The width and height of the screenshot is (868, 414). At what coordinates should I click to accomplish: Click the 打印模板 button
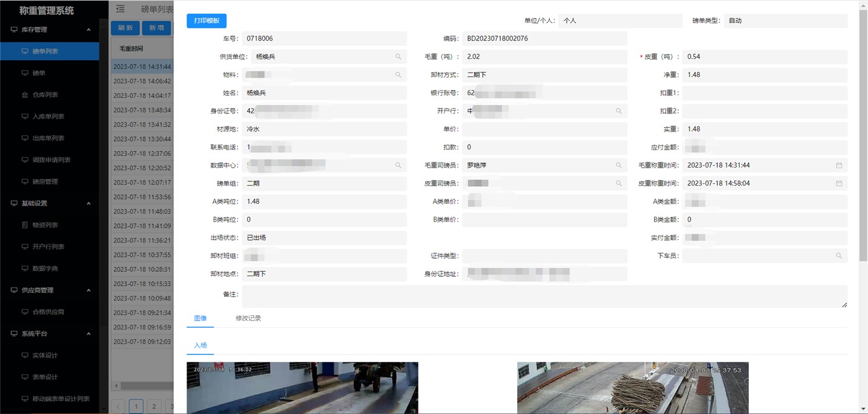206,20
